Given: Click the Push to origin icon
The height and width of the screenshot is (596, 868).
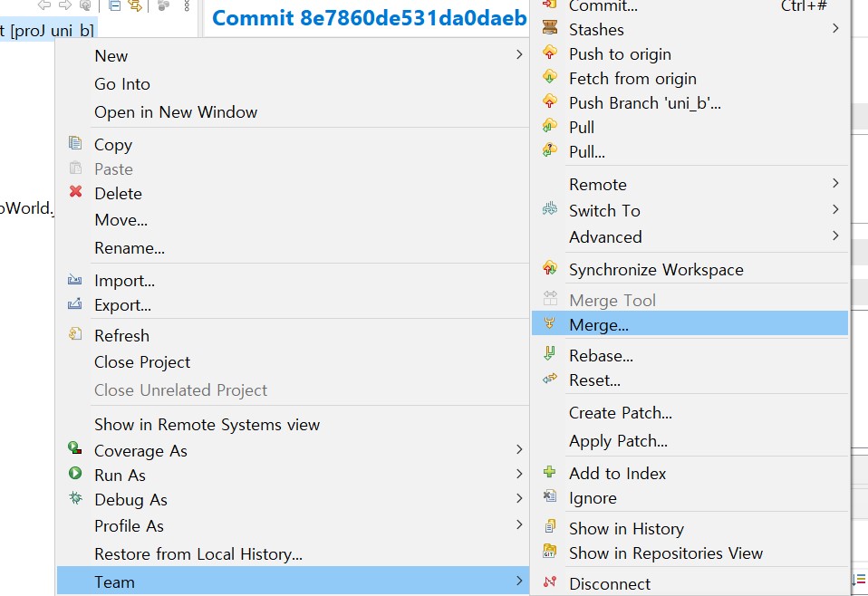Looking at the screenshot, I should click(x=550, y=53).
